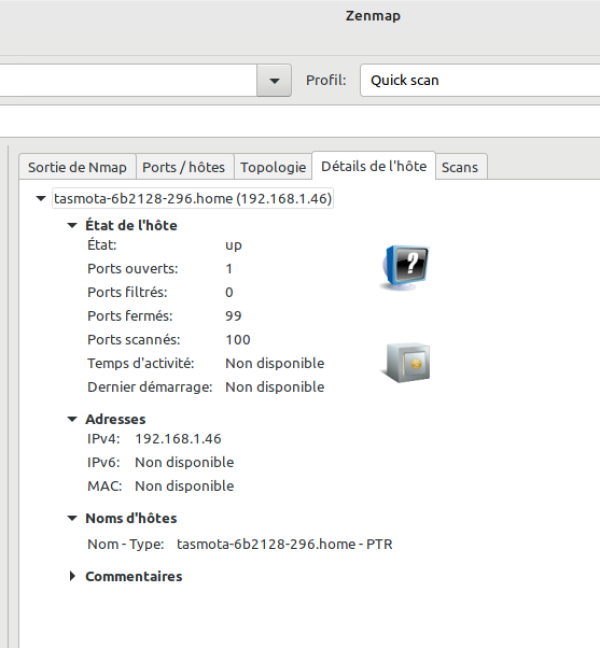Select the Détails de l'hôte tab
The image size is (600, 648).
373,166
